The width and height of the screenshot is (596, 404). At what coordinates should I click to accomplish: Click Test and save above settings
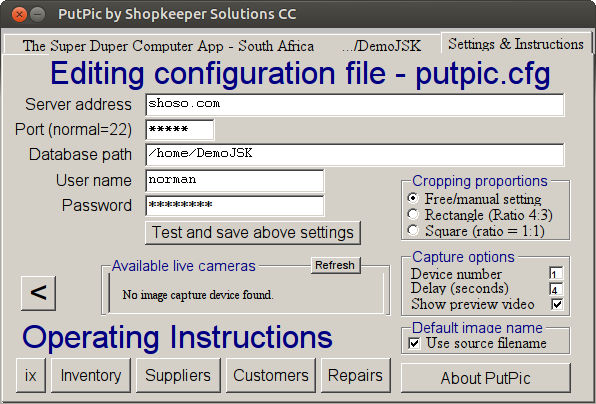point(253,233)
